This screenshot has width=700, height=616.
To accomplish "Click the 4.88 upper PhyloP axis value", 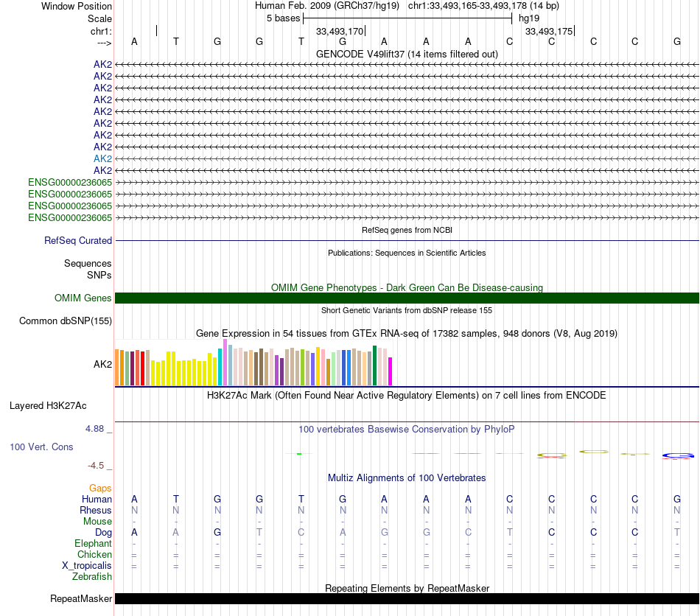I will (x=94, y=429).
